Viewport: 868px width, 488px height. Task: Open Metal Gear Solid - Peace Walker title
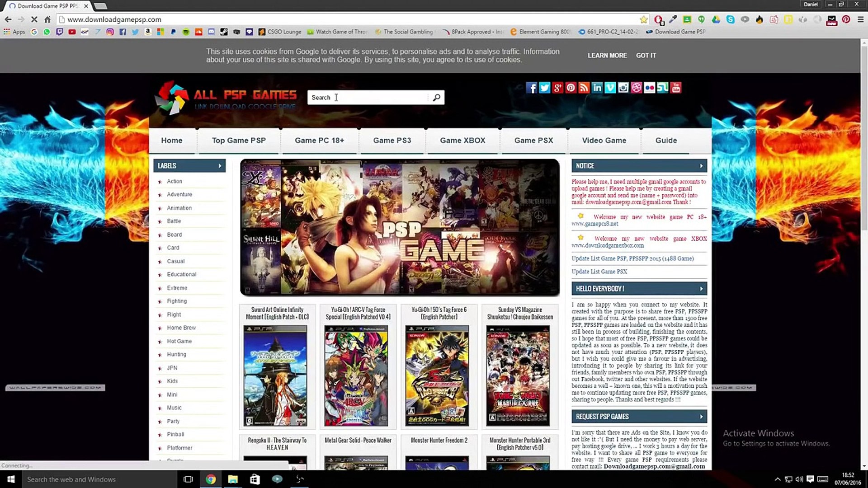point(358,440)
